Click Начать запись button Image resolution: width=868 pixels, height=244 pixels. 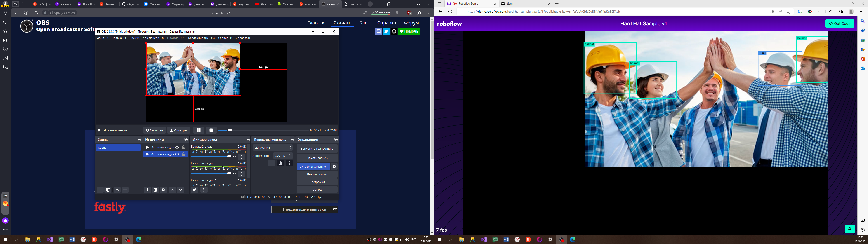tap(317, 158)
